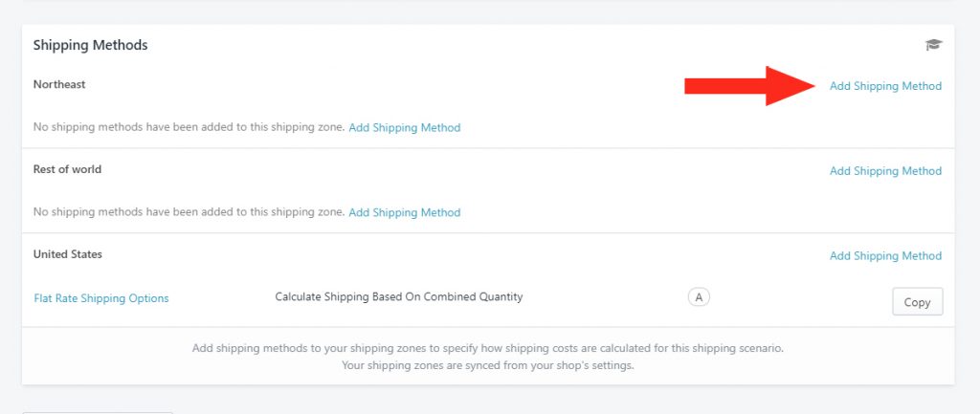
Task: Click the red arrow annotation
Action: 750,86
